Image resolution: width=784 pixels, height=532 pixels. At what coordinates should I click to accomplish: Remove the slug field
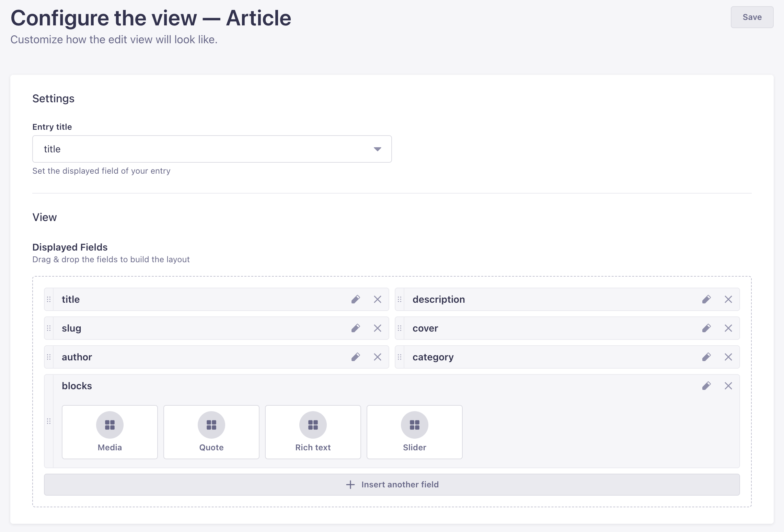378,328
